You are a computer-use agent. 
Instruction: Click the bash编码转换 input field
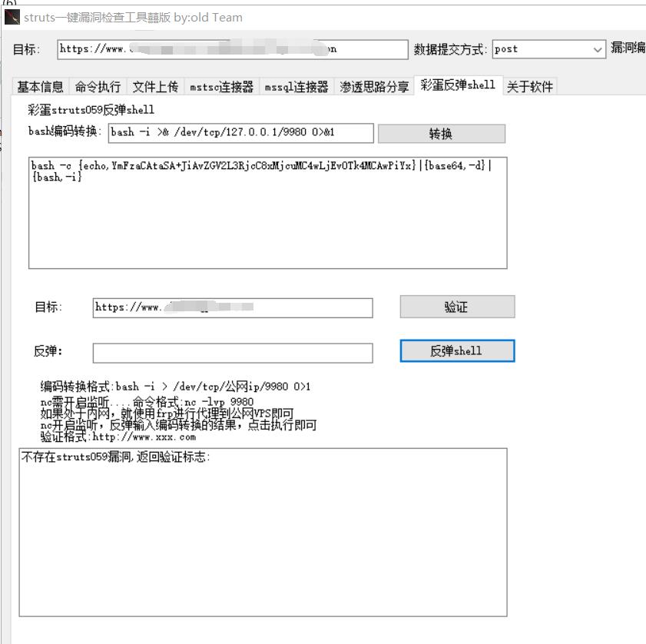coord(240,133)
